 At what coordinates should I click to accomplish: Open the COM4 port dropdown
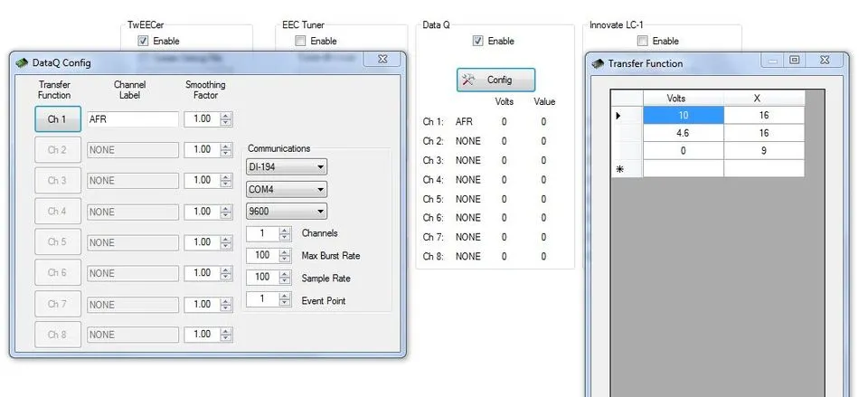(x=287, y=189)
